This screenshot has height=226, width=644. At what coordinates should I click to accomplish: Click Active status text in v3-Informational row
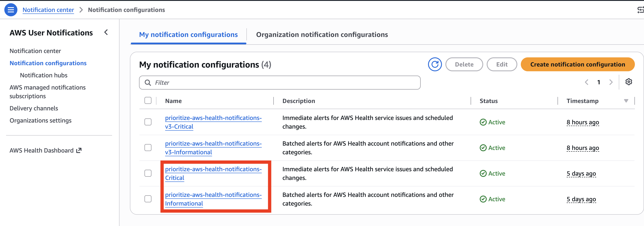(496, 148)
